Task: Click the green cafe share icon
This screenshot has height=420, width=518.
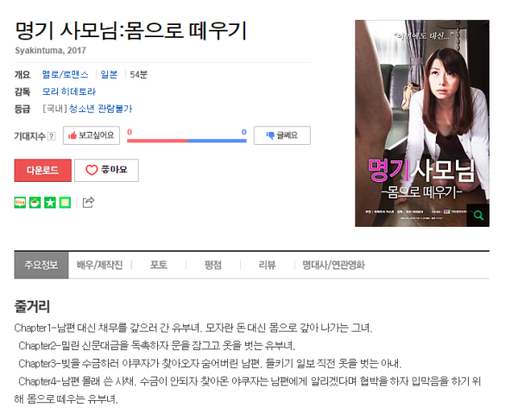Action: [x=35, y=203]
